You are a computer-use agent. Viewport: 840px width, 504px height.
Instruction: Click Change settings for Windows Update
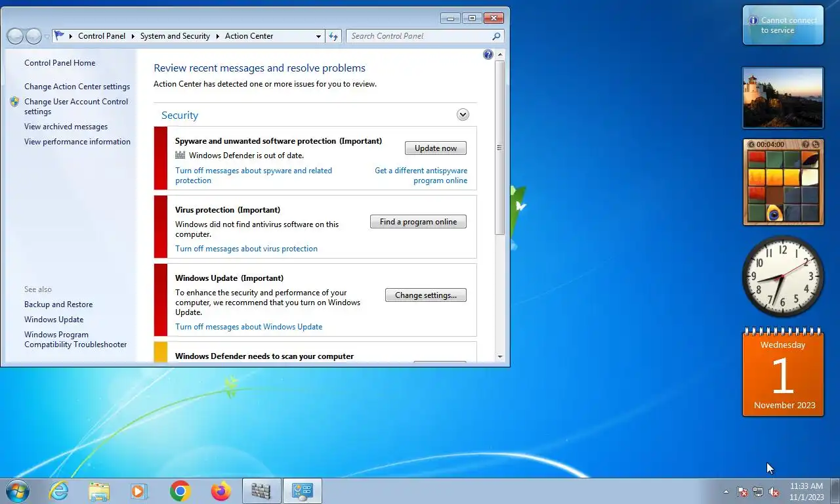[x=426, y=295]
